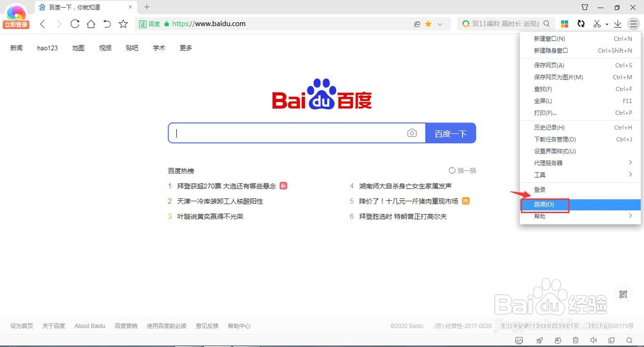Click the 设为首页 footer link
The width and height of the screenshot is (644, 347).
[22, 326]
